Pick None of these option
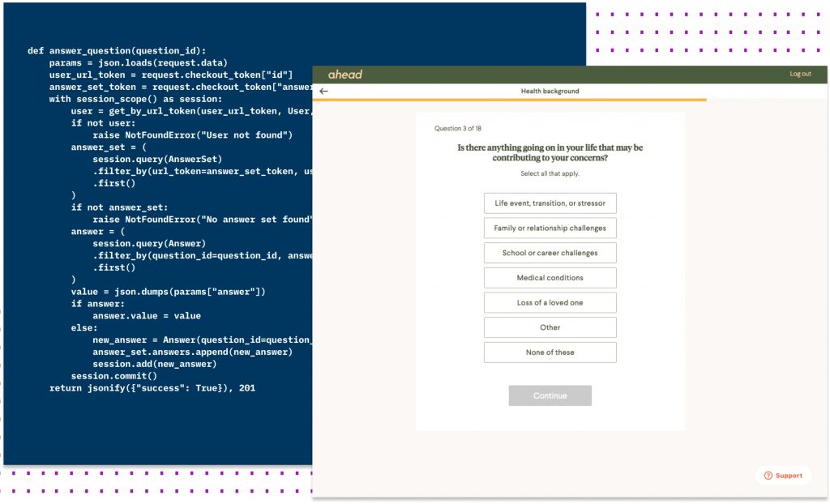 click(x=550, y=352)
